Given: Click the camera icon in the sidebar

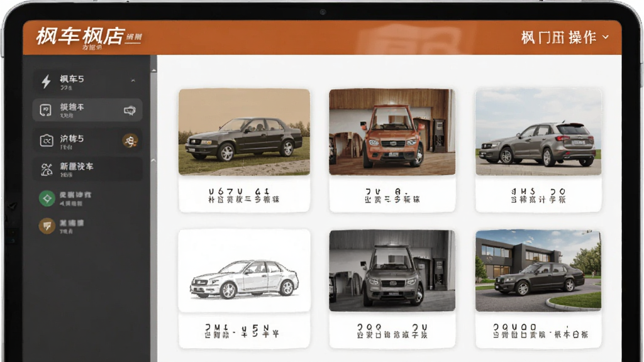Looking at the screenshot, I should click(x=47, y=141).
